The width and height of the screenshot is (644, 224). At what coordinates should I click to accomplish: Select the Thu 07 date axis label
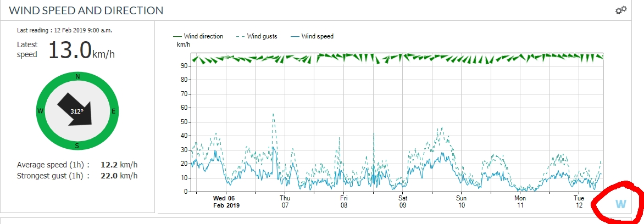click(285, 201)
